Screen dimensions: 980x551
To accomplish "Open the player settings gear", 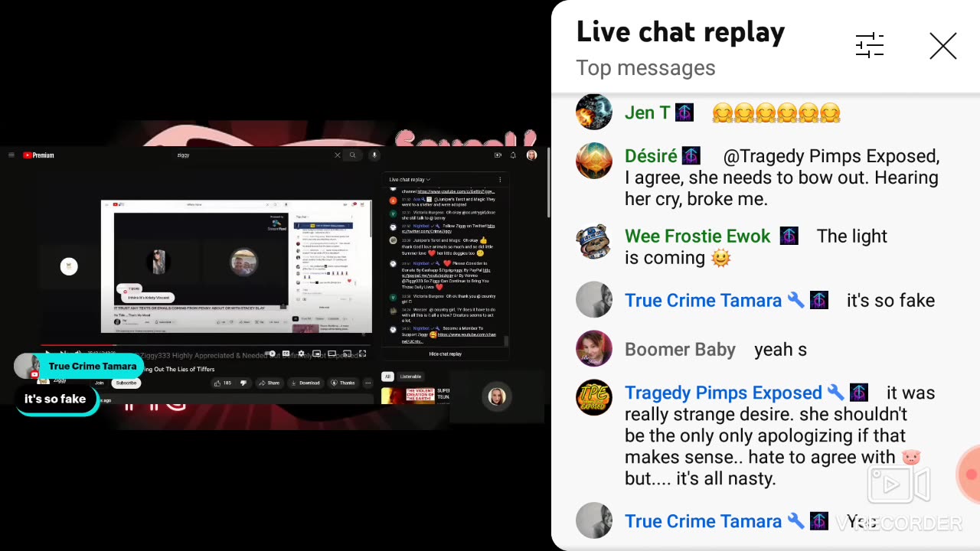I will click(x=301, y=354).
